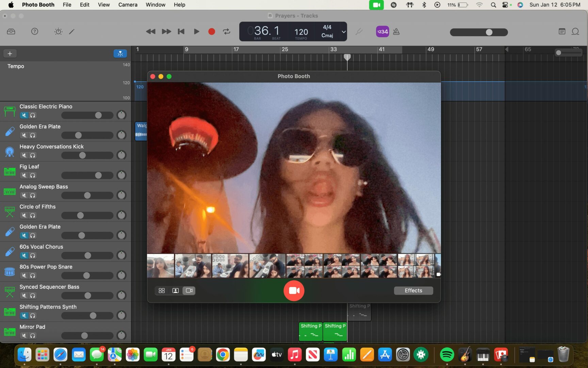Open the File menu

pyautogui.click(x=67, y=5)
